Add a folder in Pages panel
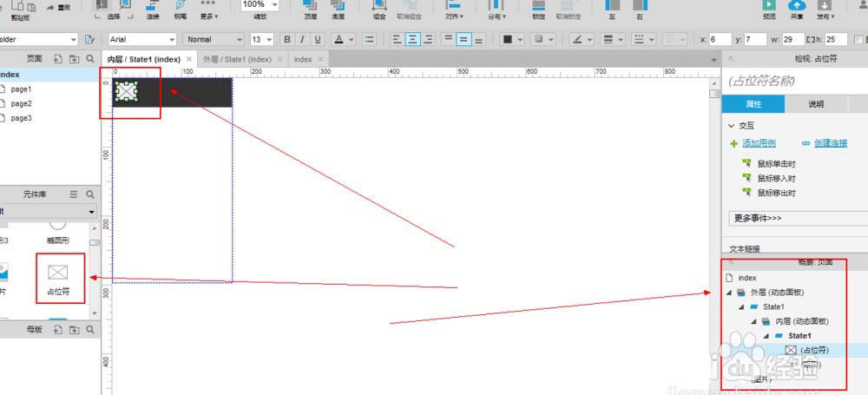The image size is (868, 395). coord(74,58)
